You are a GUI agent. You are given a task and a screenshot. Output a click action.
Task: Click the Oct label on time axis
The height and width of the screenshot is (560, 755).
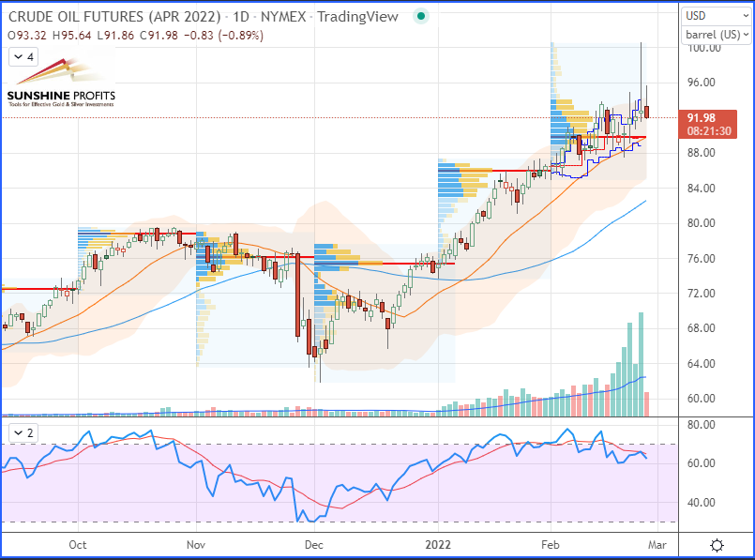pos(78,545)
